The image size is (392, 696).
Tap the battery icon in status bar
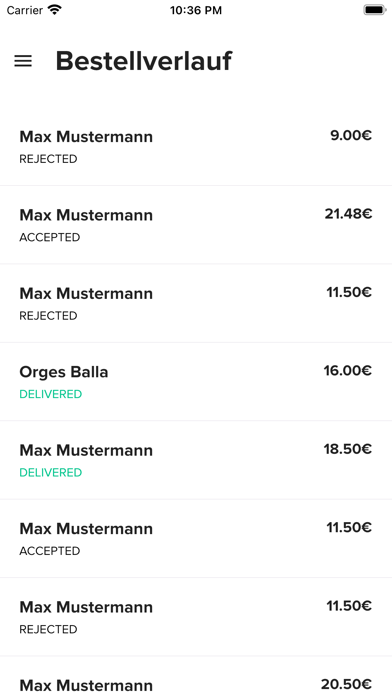tap(375, 10)
